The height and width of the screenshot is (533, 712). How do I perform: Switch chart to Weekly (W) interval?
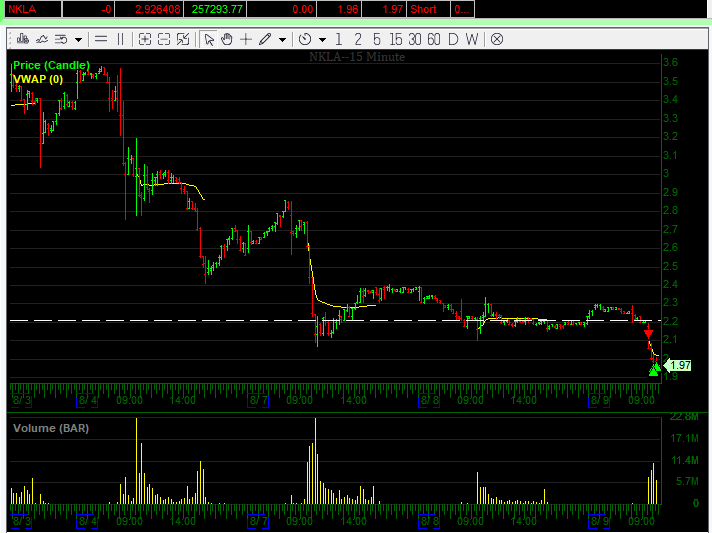(x=472, y=39)
